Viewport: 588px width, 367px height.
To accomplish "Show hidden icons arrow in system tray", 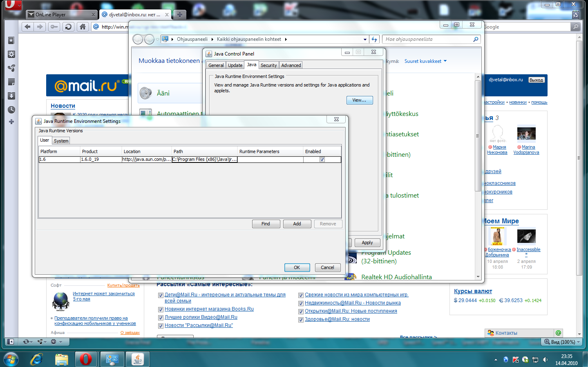I will pos(496,360).
